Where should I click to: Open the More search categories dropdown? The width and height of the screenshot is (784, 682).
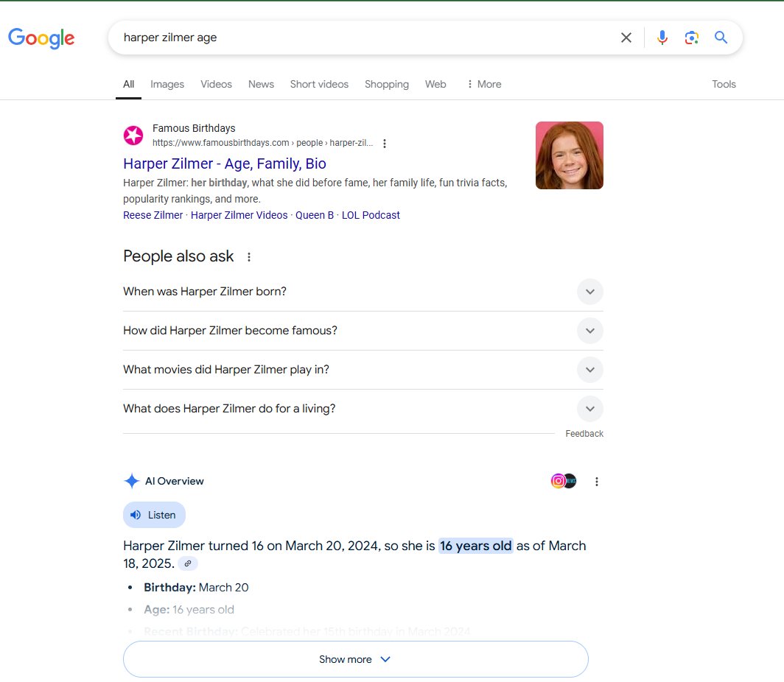pos(483,84)
